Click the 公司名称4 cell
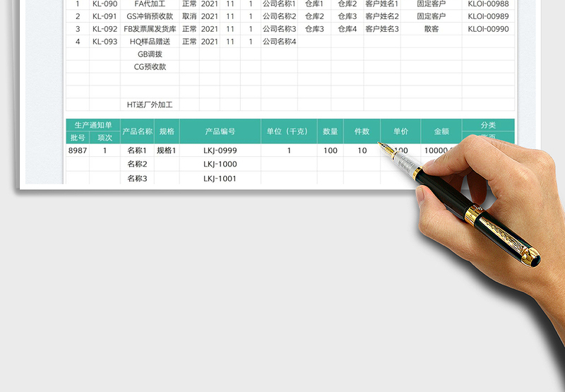Screen dimensions: 565x392 (x=279, y=42)
